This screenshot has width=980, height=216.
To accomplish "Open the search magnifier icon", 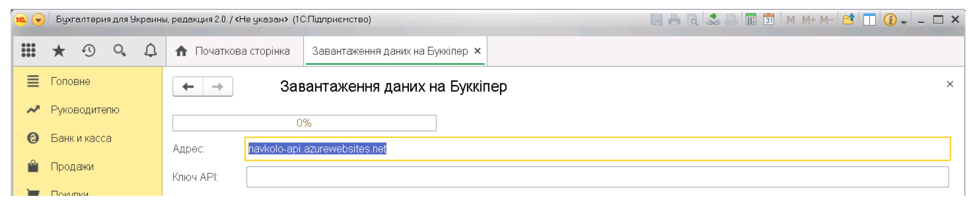I will (120, 51).
